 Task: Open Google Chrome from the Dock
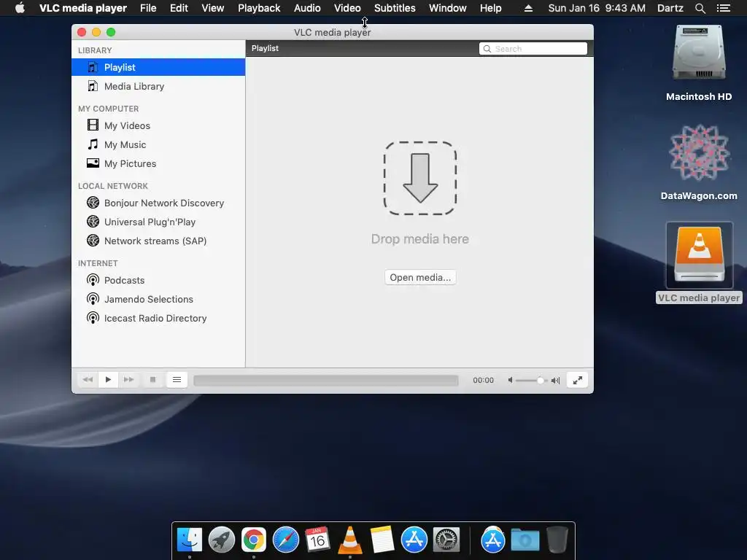pyautogui.click(x=253, y=540)
